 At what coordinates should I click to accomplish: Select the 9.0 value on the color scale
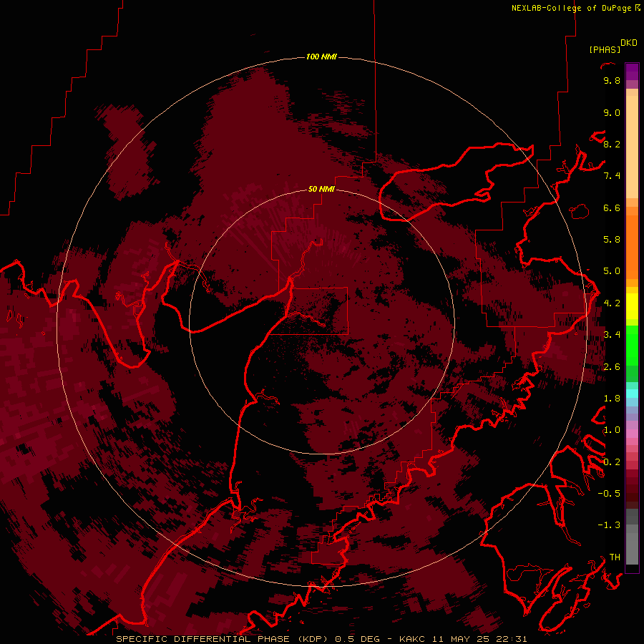612,112
